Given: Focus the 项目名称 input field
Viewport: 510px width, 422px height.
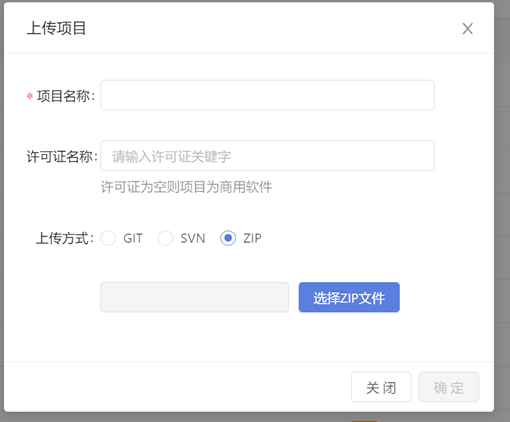Looking at the screenshot, I should (x=267, y=95).
